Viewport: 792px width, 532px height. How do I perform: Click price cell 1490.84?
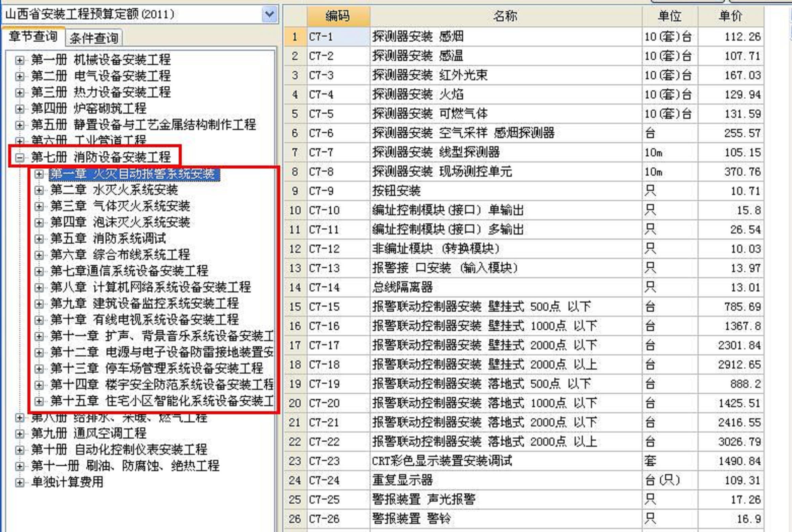click(731, 461)
